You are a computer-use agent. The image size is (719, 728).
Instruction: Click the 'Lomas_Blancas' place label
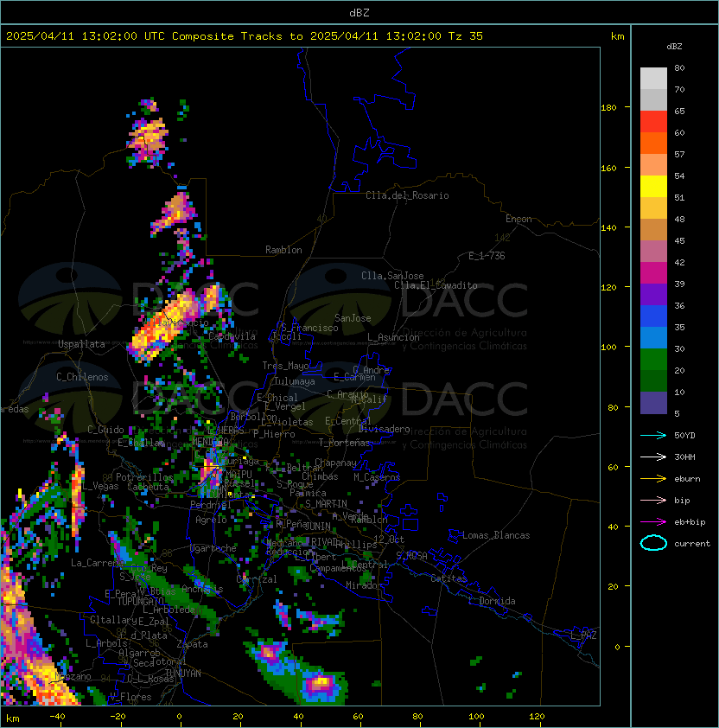(x=496, y=535)
